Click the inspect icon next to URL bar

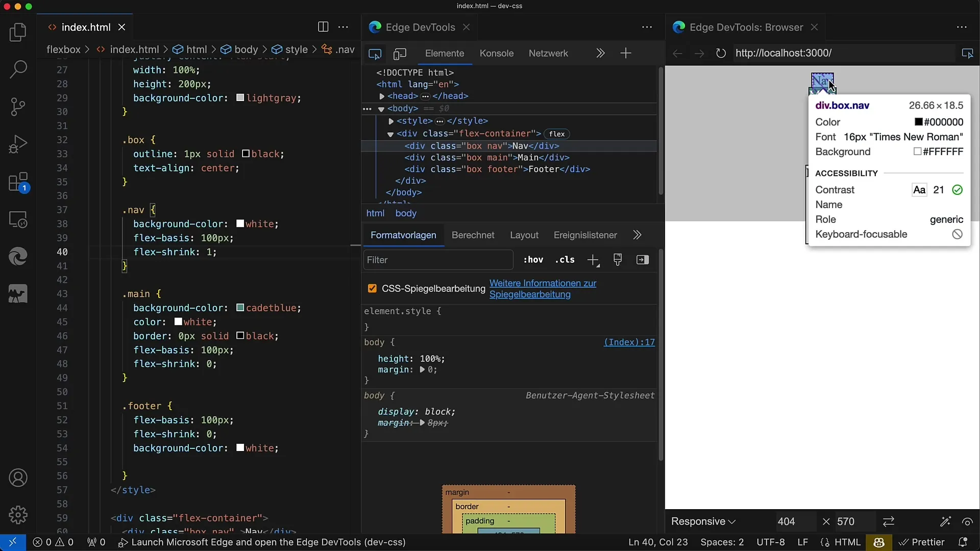967,53
